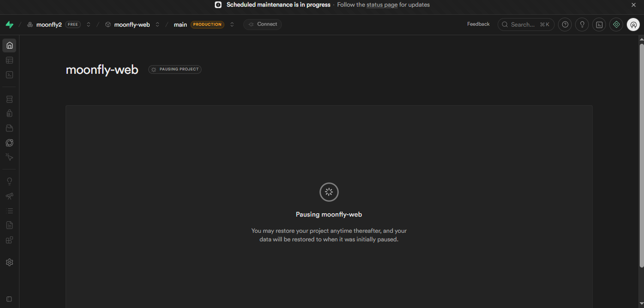The image size is (644, 308).
Task: Expand the moonfly2 organization switcher
Action: click(88, 25)
